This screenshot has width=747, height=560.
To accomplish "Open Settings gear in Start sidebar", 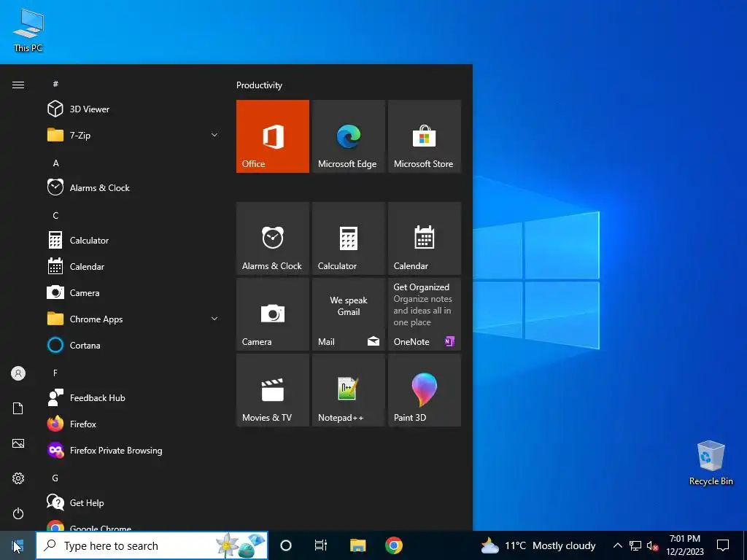I will pos(18,478).
